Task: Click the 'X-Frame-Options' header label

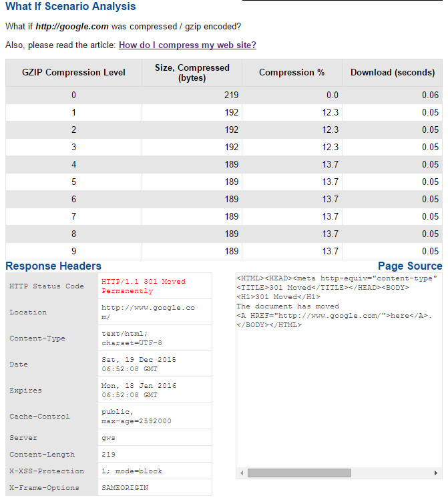Action: [x=44, y=487]
